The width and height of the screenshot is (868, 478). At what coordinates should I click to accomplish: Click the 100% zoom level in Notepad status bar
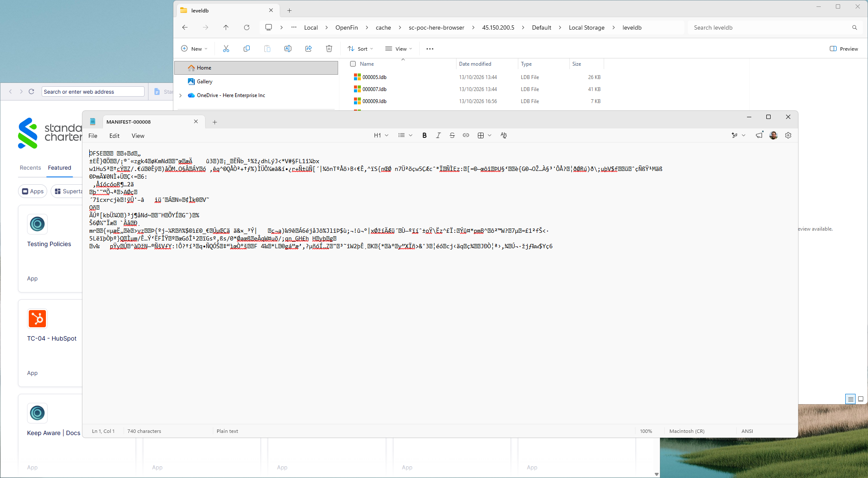pyautogui.click(x=646, y=431)
